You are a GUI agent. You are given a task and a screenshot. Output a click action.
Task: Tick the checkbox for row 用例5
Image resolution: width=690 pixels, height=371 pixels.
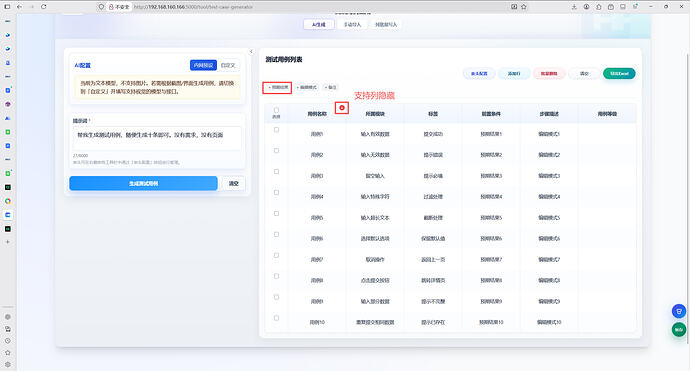(x=276, y=213)
